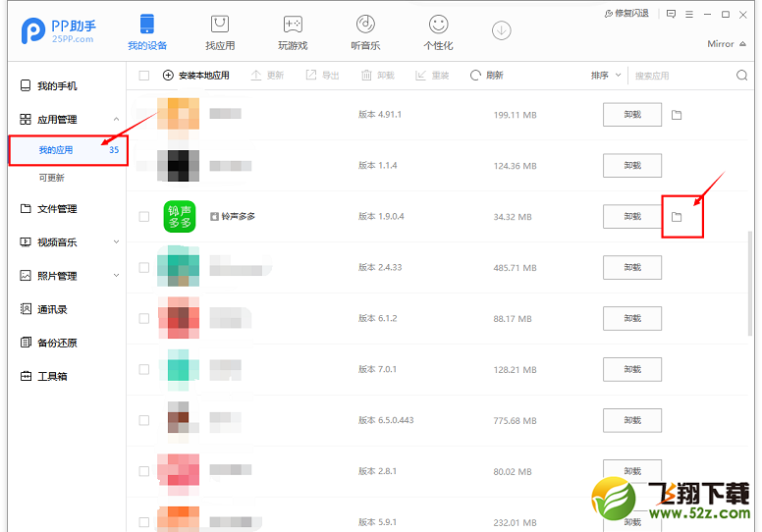Focus the 搜索应用 search field
Image resolution: width=762 pixels, height=532 pixels.
pyautogui.click(x=680, y=76)
